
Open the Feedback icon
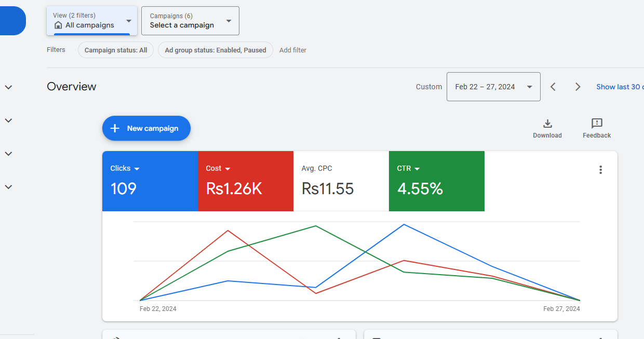[x=597, y=124]
